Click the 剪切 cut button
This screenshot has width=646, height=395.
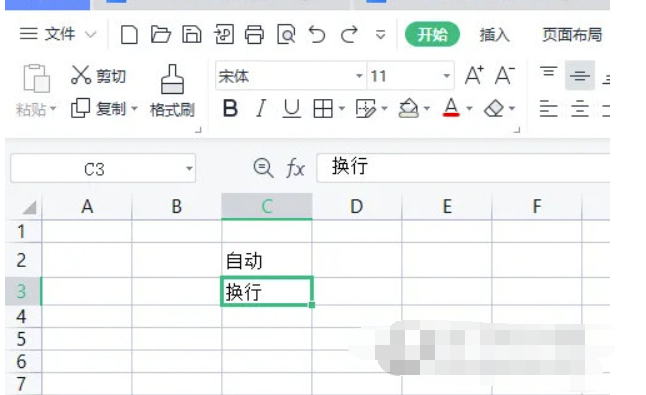tap(98, 76)
